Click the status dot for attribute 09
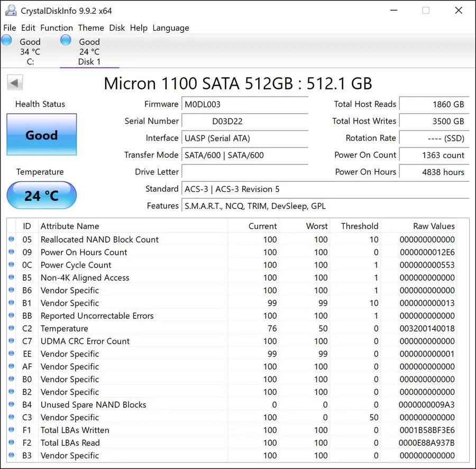 pyautogui.click(x=12, y=252)
